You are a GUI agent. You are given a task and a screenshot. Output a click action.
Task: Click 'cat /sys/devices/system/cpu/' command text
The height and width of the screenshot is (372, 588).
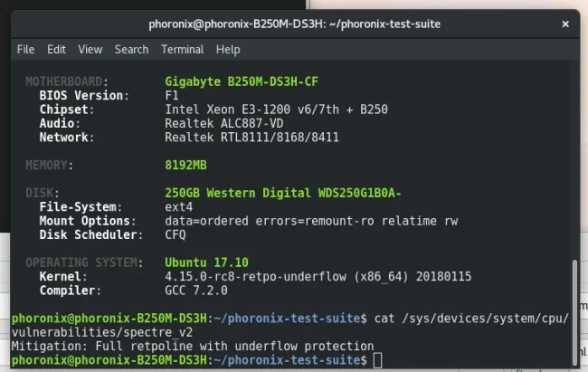coord(471,319)
